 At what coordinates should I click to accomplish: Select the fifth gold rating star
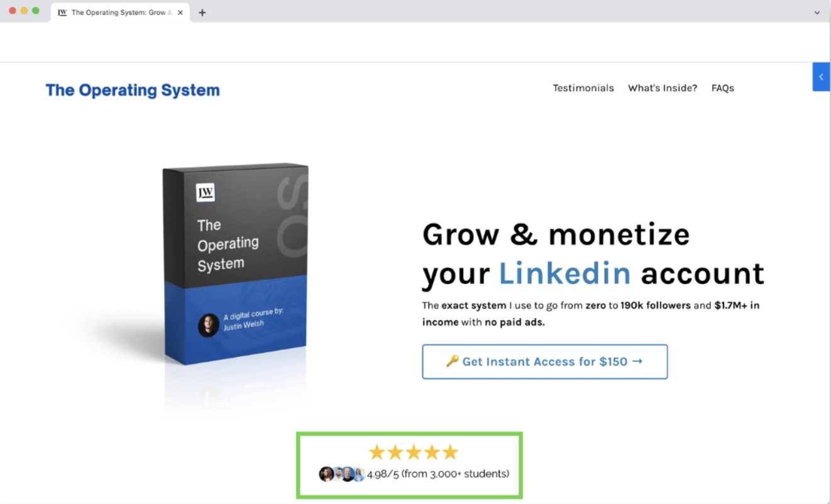click(x=449, y=451)
